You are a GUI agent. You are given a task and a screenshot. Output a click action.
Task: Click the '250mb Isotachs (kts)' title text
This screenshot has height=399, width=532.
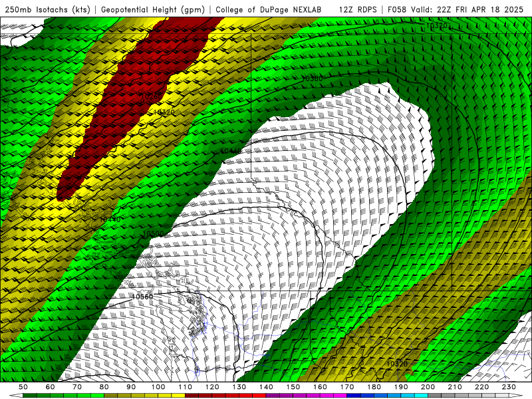[47, 9]
